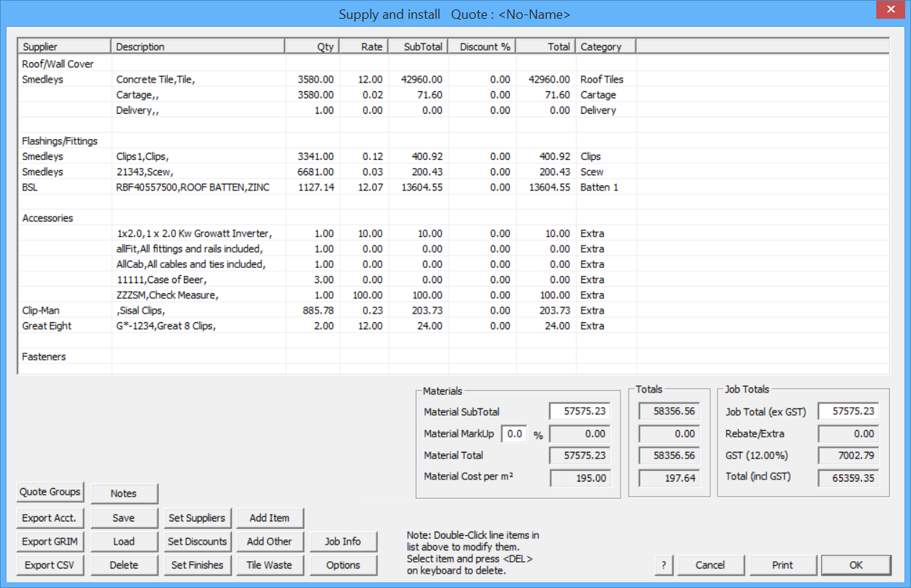
Task: Click the Add Item button
Action: click(269, 518)
